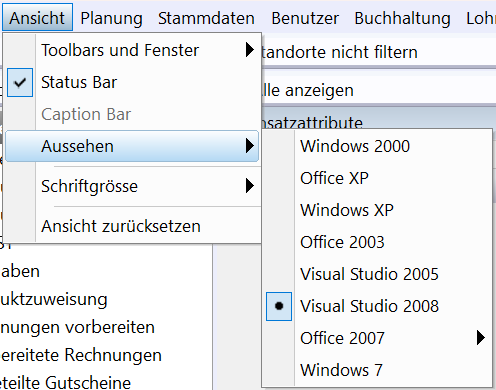Open the Planung menu

coord(111,18)
